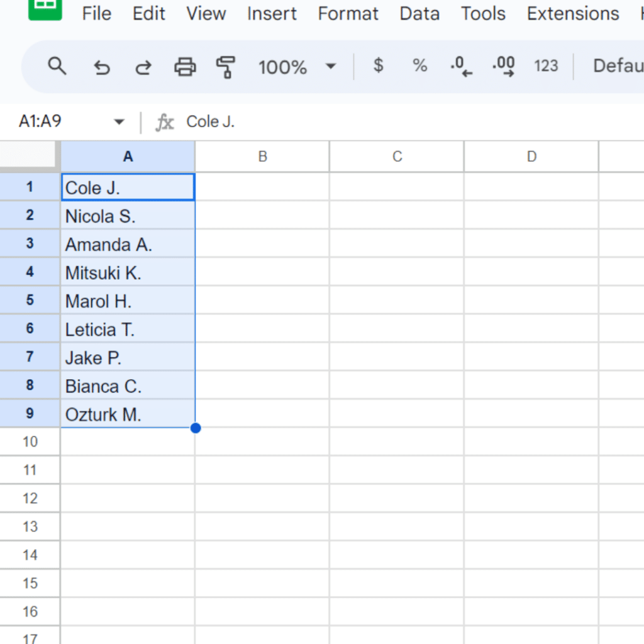Select row 10 header

pos(30,442)
